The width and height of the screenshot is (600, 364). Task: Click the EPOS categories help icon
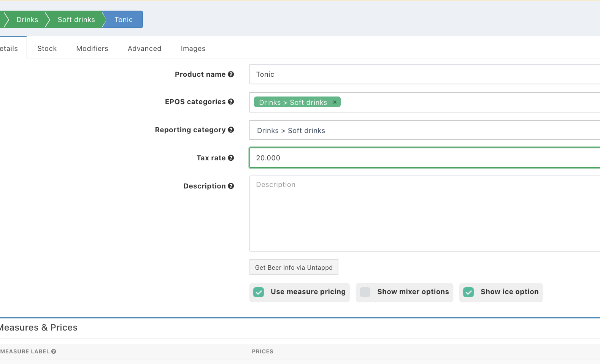point(231,102)
